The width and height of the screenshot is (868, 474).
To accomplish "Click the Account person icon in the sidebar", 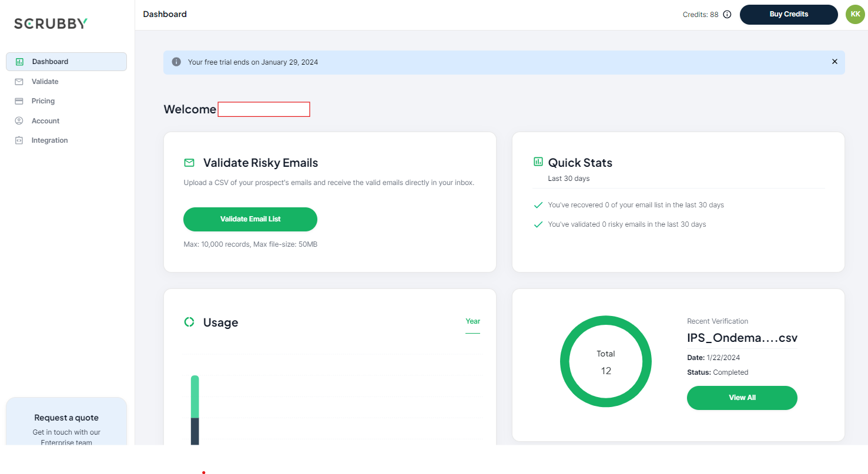I will pos(18,120).
